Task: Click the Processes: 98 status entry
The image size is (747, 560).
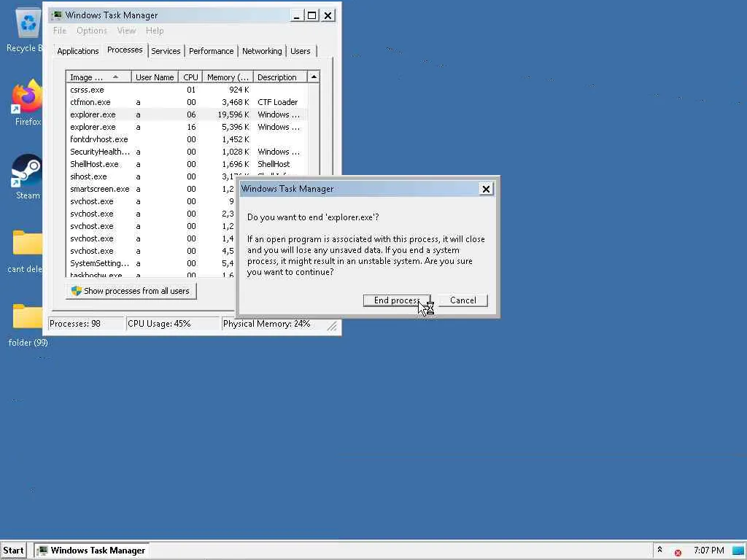Action: click(85, 324)
